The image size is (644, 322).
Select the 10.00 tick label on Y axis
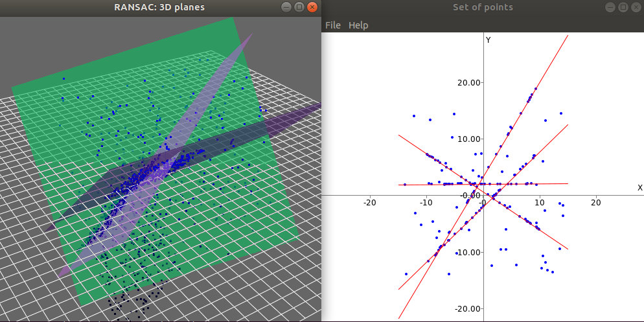pyautogui.click(x=467, y=139)
